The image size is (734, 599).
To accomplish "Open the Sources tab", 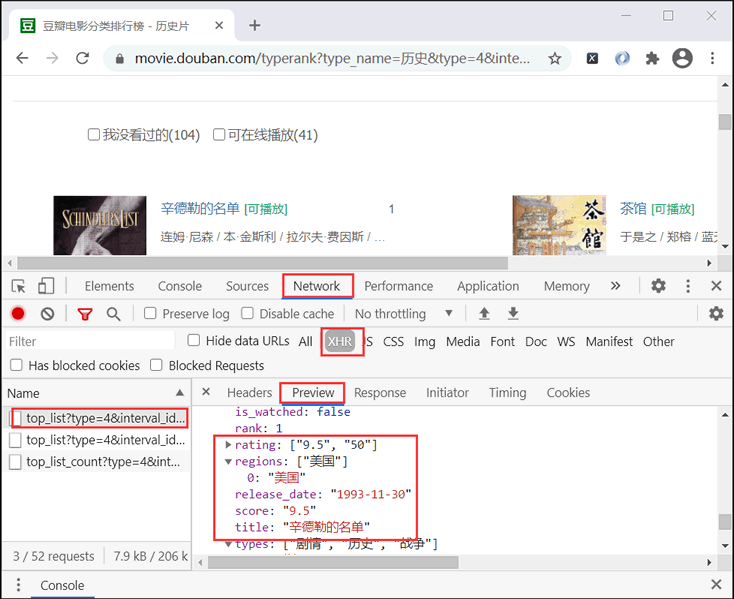I will 247,286.
